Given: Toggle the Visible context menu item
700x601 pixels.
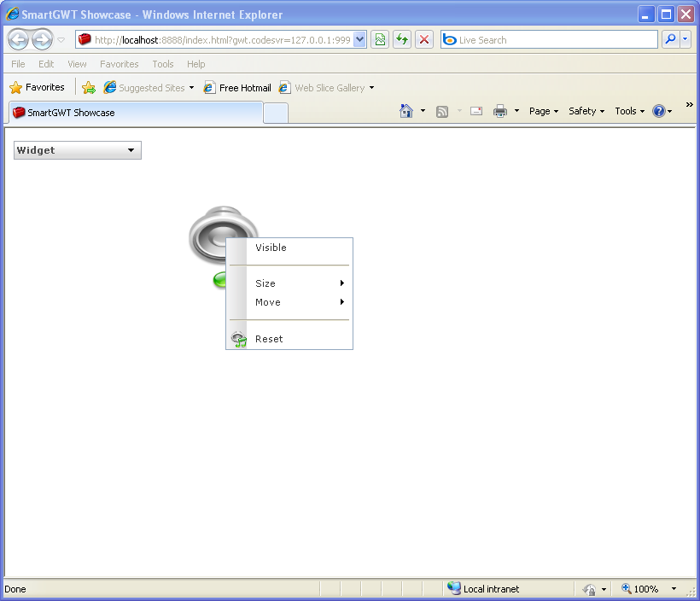Looking at the screenshot, I should (x=289, y=248).
